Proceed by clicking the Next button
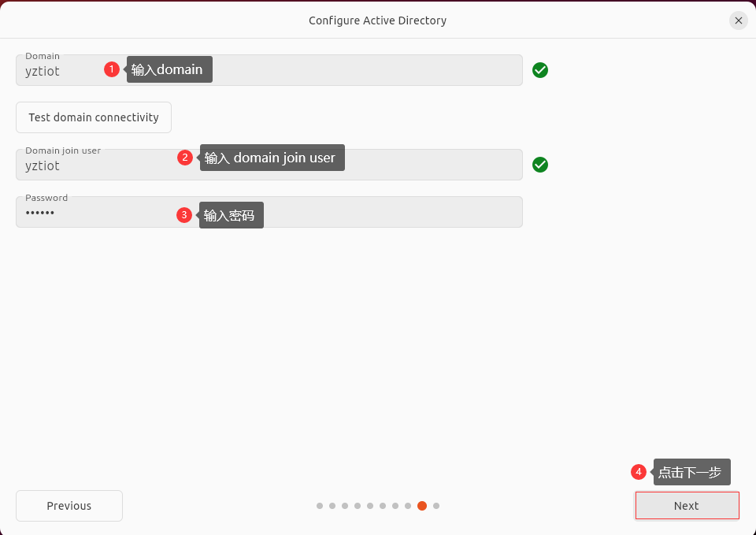This screenshot has height=535, width=756. (x=687, y=506)
